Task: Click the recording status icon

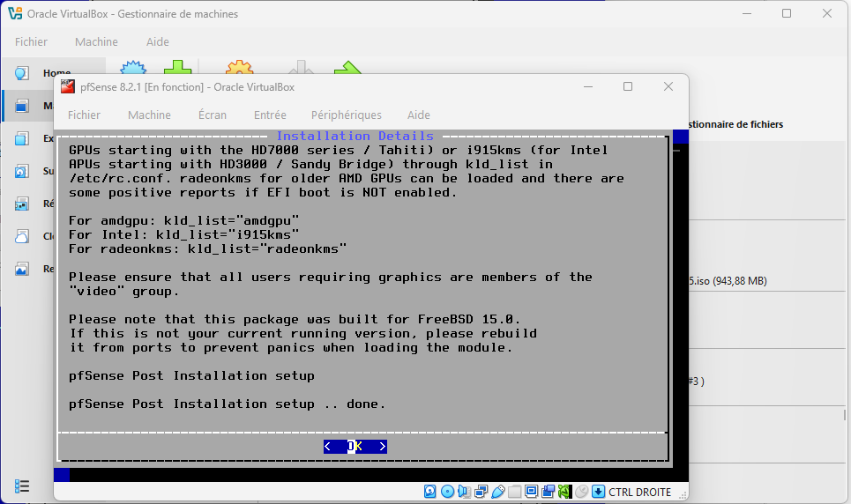Action: [548, 492]
